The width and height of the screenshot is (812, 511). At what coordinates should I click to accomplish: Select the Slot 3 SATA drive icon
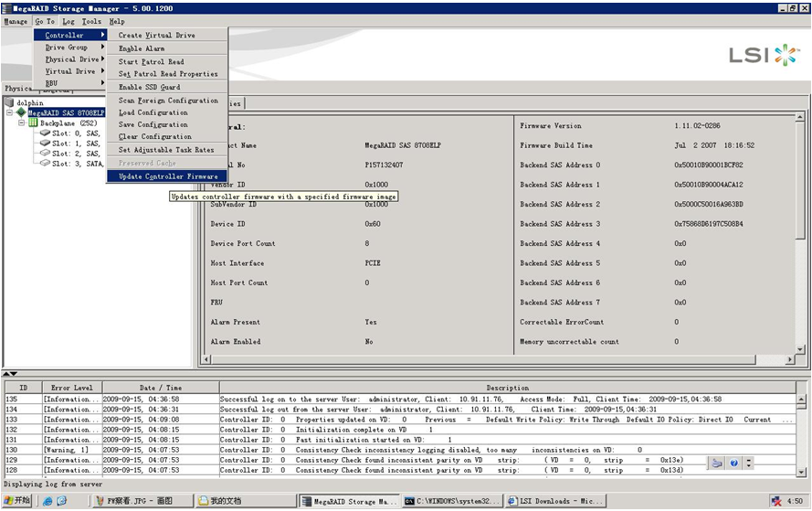tap(44, 164)
